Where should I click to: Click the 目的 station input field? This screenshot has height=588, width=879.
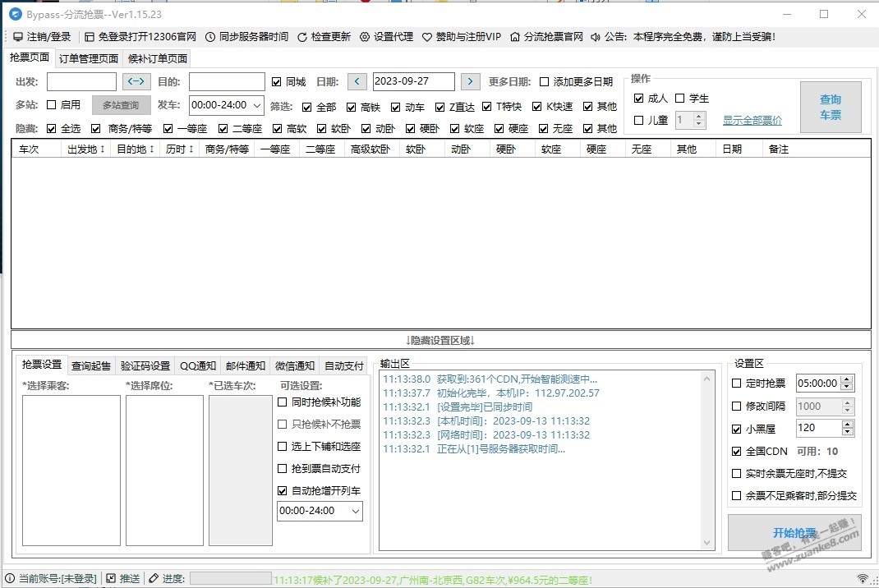227,82
